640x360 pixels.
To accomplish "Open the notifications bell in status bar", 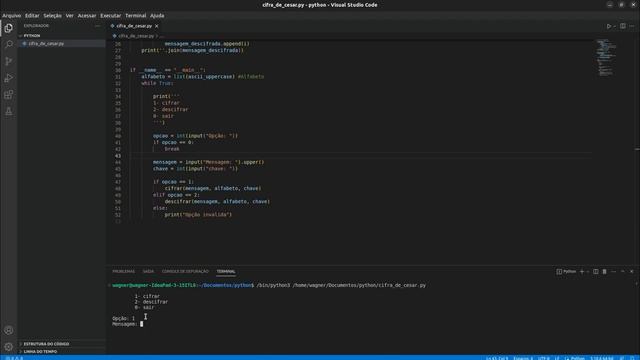I will [x=632, y=358].
